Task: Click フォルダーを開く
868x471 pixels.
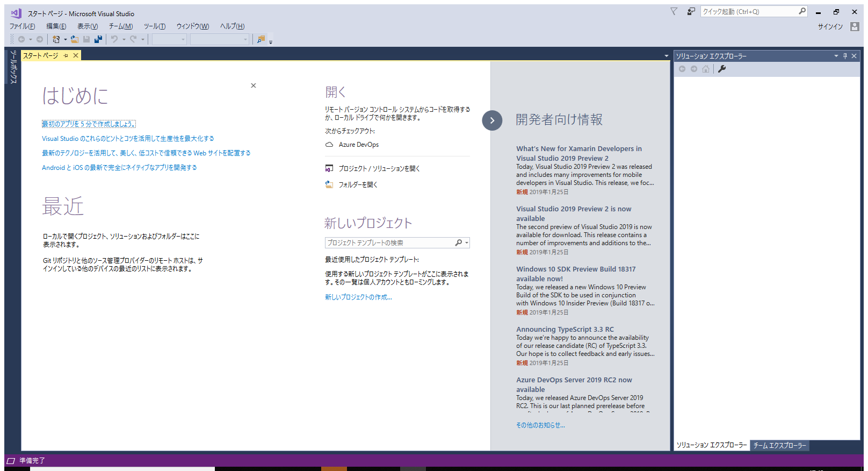Action: [x=358, y=184]
